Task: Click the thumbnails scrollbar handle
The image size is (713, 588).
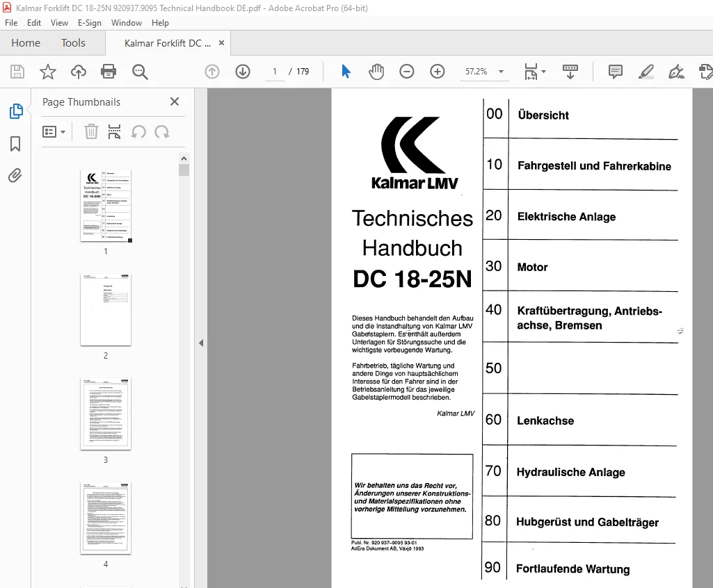Action: pos(184,170)
